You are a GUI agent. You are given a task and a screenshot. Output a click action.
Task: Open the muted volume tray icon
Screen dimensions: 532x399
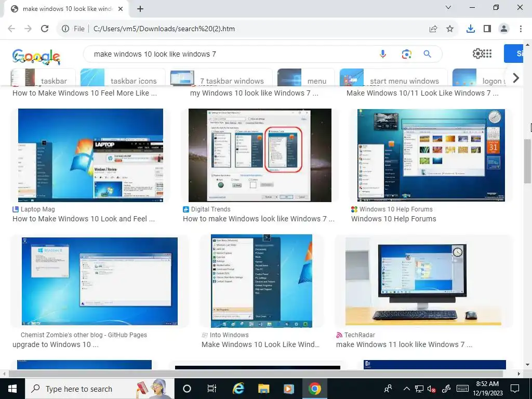click(432, 389)
